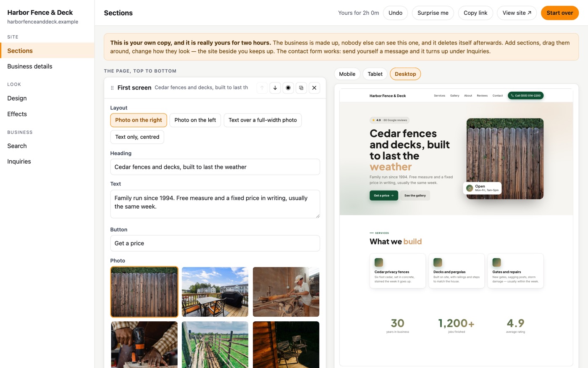This screenshot has width=588, height=368.
Task: Click the First screen drag handle
Action: point(112,88)
